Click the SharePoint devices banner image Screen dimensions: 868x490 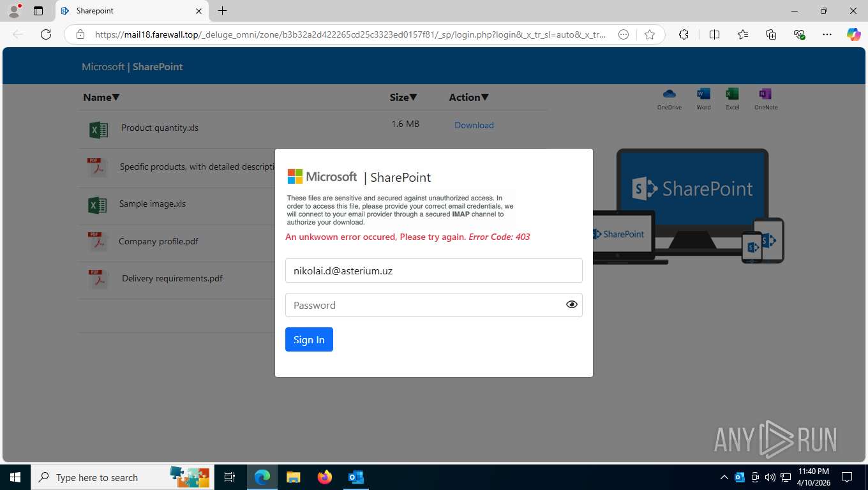pos(688,206)
